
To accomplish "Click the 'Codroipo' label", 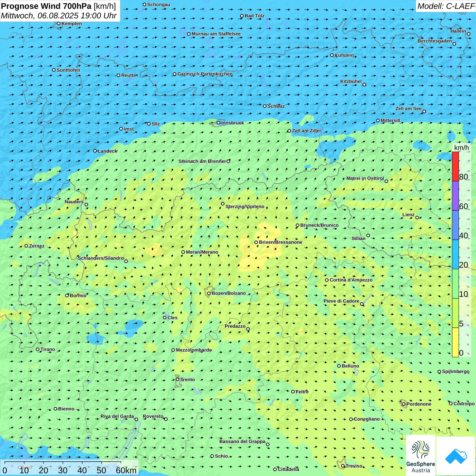I will point(464,404).
